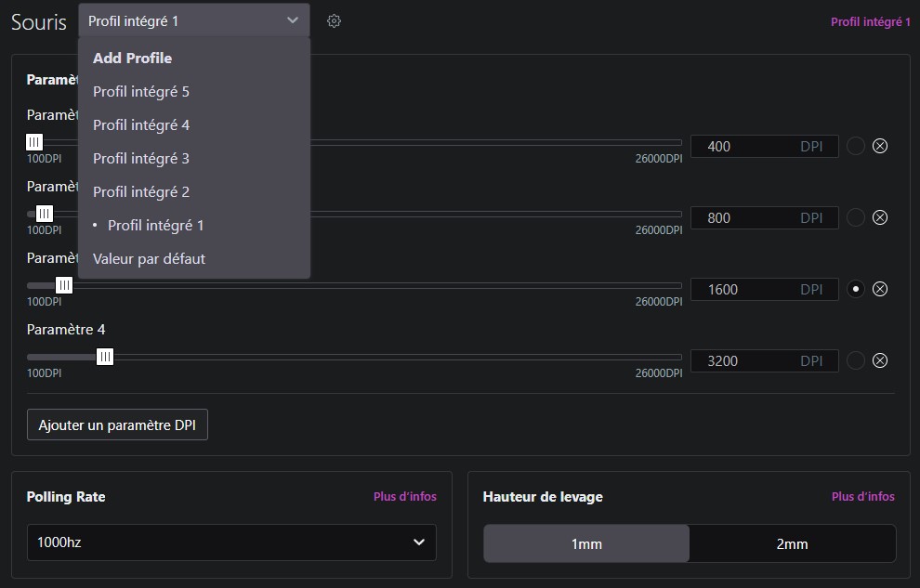Open Plus d'infos for Polling Rate
Image resolution: width=920 pixels, height=588 pixels.
(x=404, y=497)
